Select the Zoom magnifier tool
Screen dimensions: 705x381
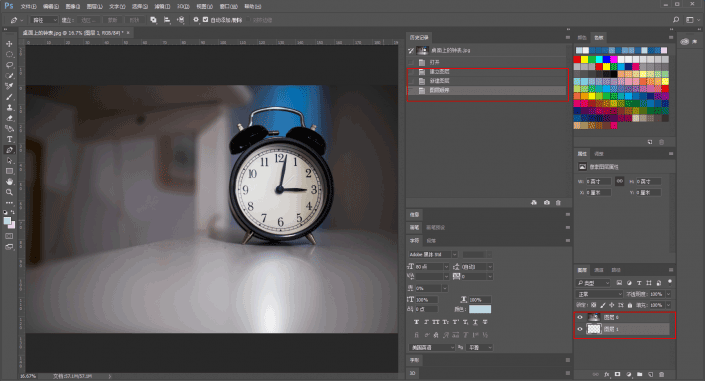click(9, 193)
